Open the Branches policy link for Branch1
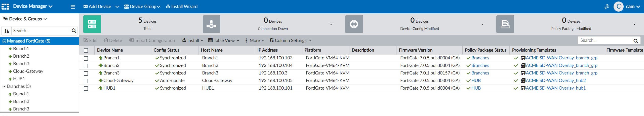The width and height of the screenshot is (644, 116). click(x=480, y=58)
